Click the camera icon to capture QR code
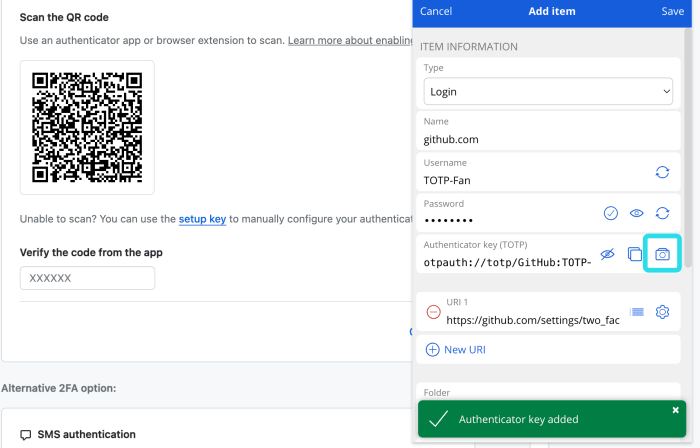Image resolution: width=700 pixels, height=448 pixels. pyautogui.click(x=661, y=254)
